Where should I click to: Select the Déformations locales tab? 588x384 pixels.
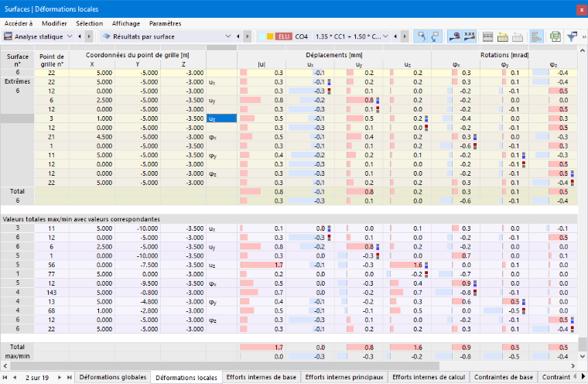[x=186, y=378]
